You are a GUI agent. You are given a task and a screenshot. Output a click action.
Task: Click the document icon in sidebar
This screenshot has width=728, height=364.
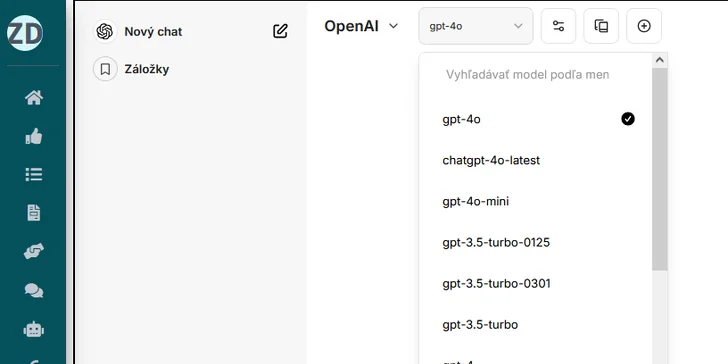[34, 213]
